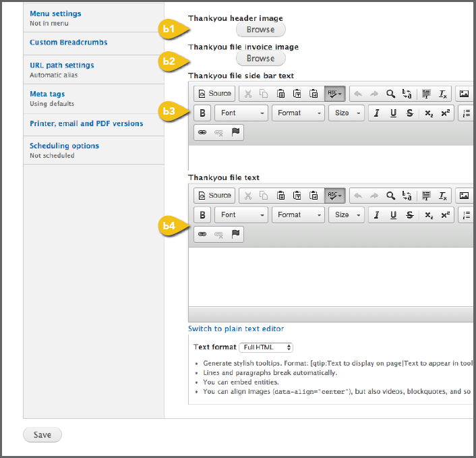The image size is (476, 458).
Task: Open spell check menu in sidebar text editor
Action: tap(334, 94)
